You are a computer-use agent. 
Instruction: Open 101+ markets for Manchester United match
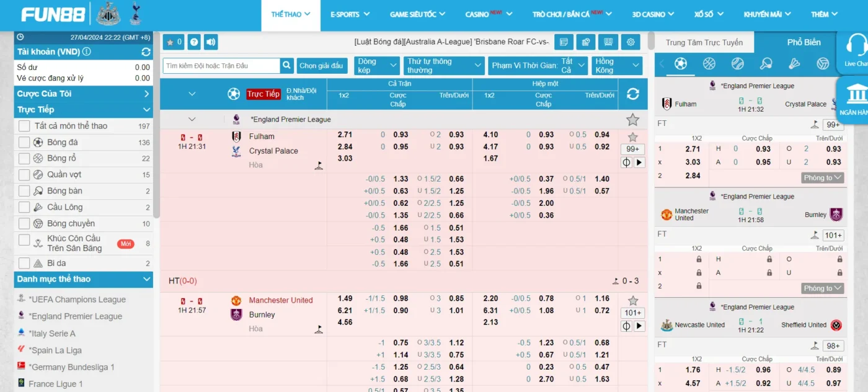point(633,313)
